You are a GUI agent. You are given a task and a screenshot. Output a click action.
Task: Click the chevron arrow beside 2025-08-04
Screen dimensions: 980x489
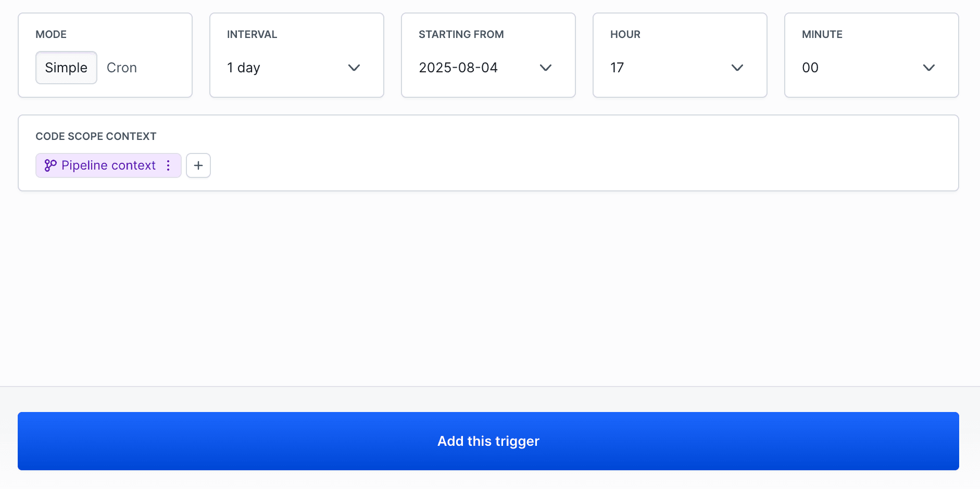pyautogui.click(x=546, y=68)
